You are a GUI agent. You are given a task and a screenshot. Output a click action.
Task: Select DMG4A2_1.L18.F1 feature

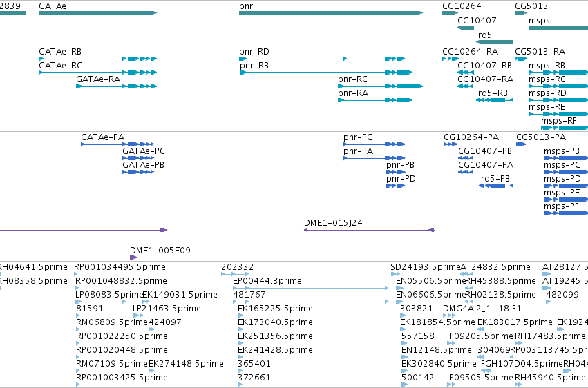[x=482, y=309]
